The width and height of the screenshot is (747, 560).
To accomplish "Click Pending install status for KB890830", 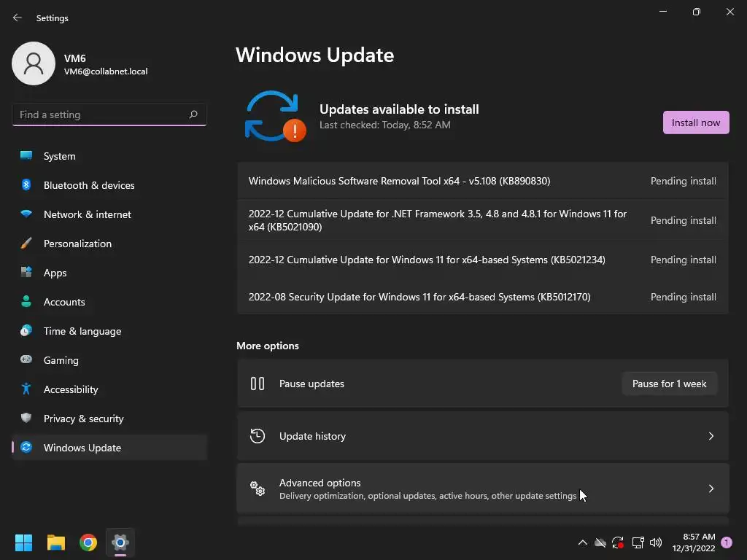I will pyautogui.click(x=683, y=181).
